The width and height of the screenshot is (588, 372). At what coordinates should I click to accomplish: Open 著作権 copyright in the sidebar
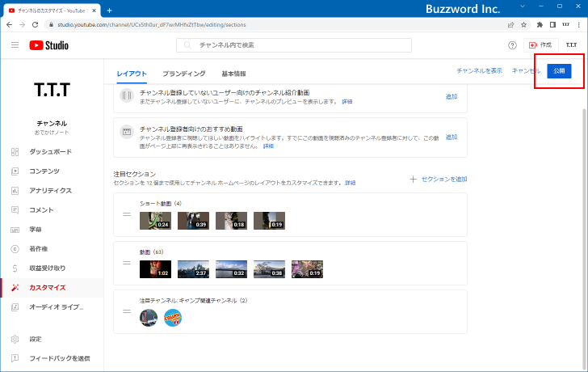click(x=52, y=249)
